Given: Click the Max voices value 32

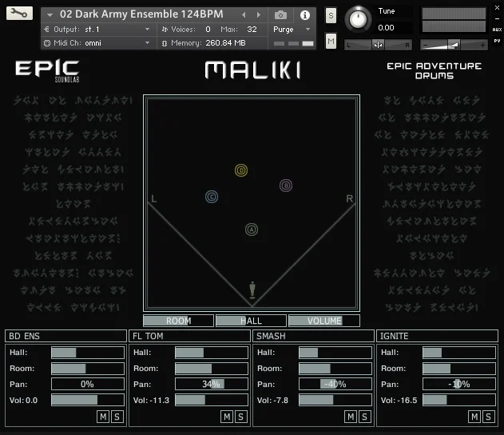Looking at the screenshot, I should pos(252,30).
